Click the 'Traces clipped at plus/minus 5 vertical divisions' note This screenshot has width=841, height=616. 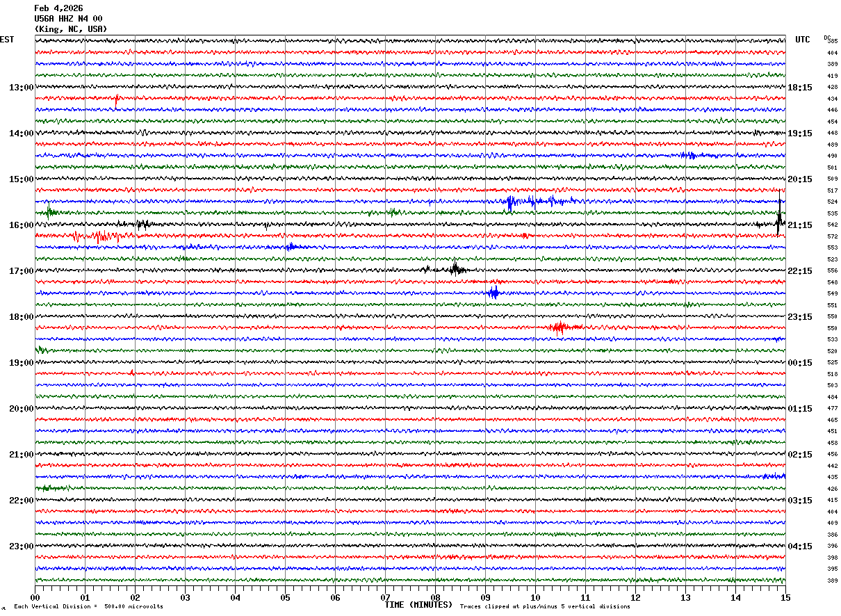click(545, 607)
